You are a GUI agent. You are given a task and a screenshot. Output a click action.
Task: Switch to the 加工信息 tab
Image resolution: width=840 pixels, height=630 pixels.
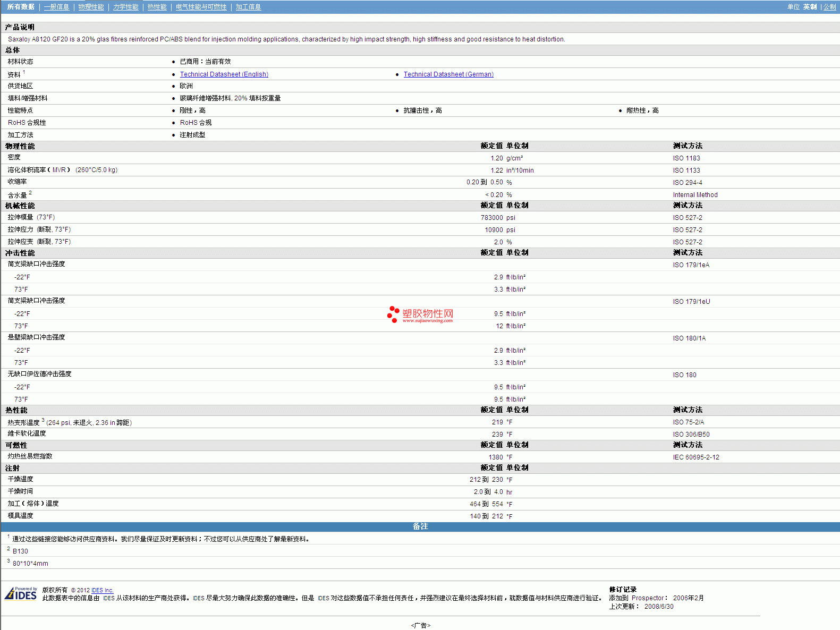[x=248, y=7]
